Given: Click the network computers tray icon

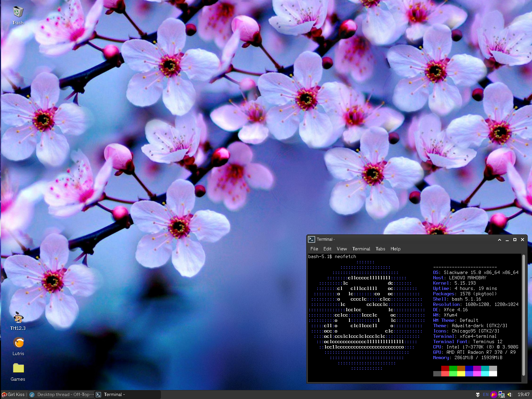Looking at the screenshot, I should point(501,395).
